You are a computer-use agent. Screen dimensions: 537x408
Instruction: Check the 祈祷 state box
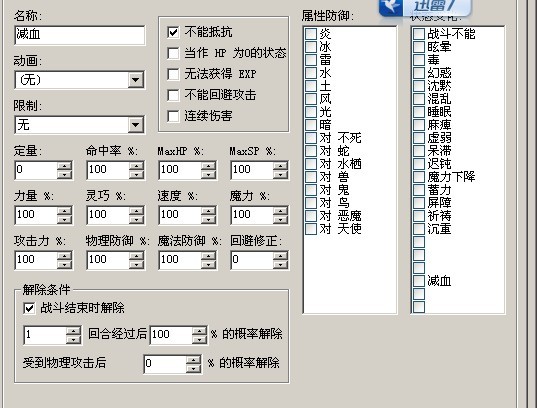tap(419, 216)
